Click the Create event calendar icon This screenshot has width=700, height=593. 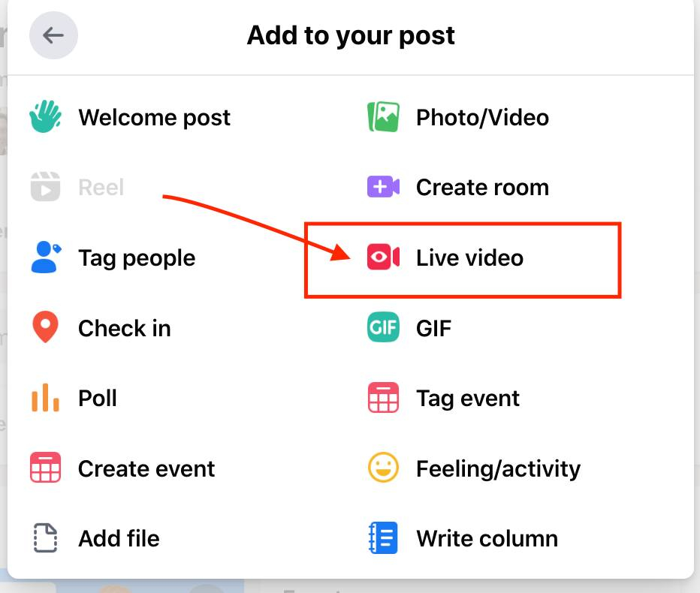(46, 467)
